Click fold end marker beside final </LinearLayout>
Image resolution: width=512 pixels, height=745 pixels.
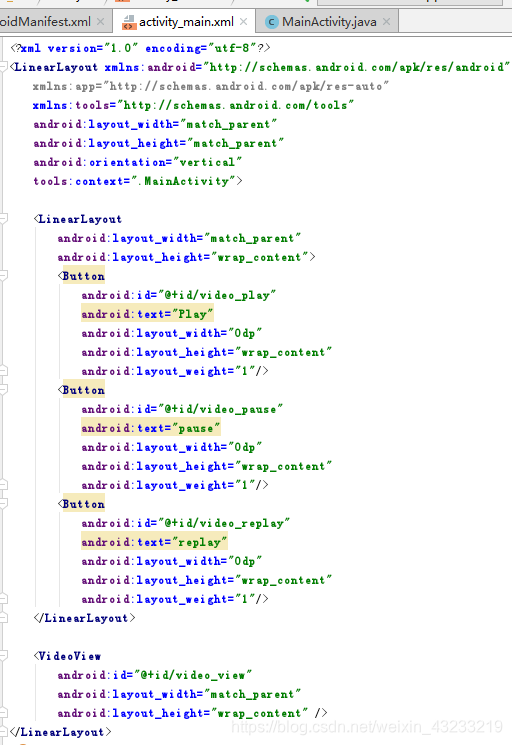[x=4, y=731]
